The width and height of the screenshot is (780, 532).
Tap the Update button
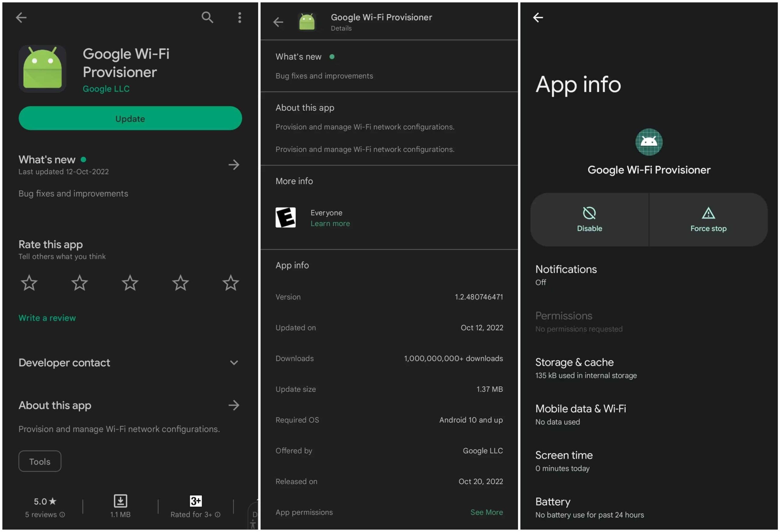pos(130,119)
